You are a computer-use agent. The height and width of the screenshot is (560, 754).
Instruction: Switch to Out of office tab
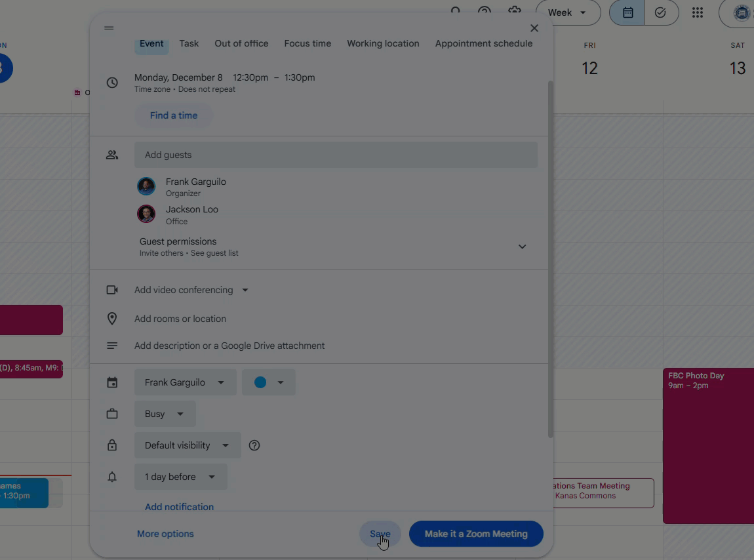click(241, 43)
